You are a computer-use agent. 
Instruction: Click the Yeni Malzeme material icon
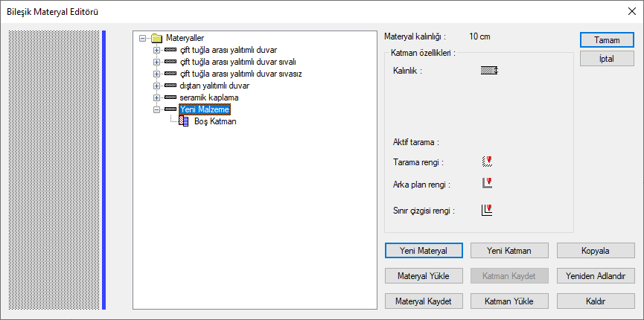click(170, 109)
